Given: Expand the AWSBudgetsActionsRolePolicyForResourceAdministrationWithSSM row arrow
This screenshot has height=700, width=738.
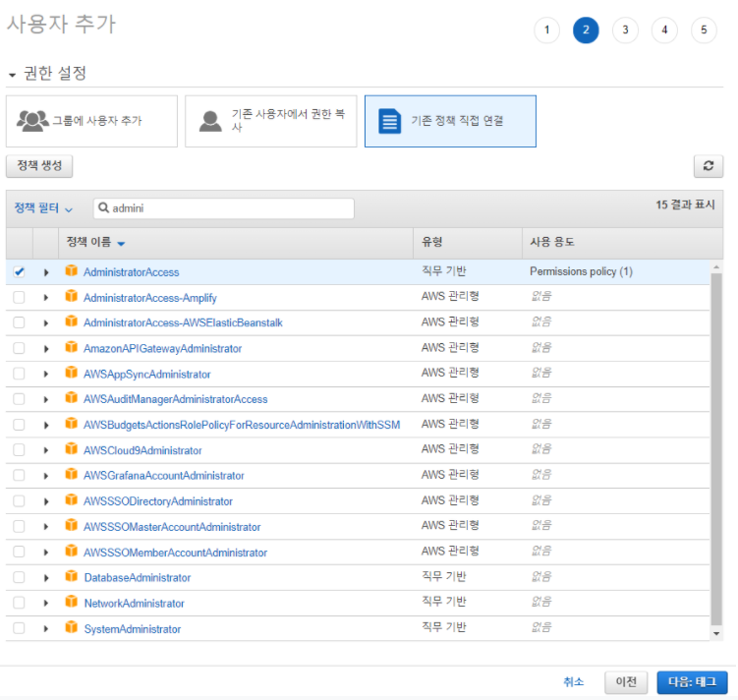Looking at the screenshot, I should [x=46, y=425].
